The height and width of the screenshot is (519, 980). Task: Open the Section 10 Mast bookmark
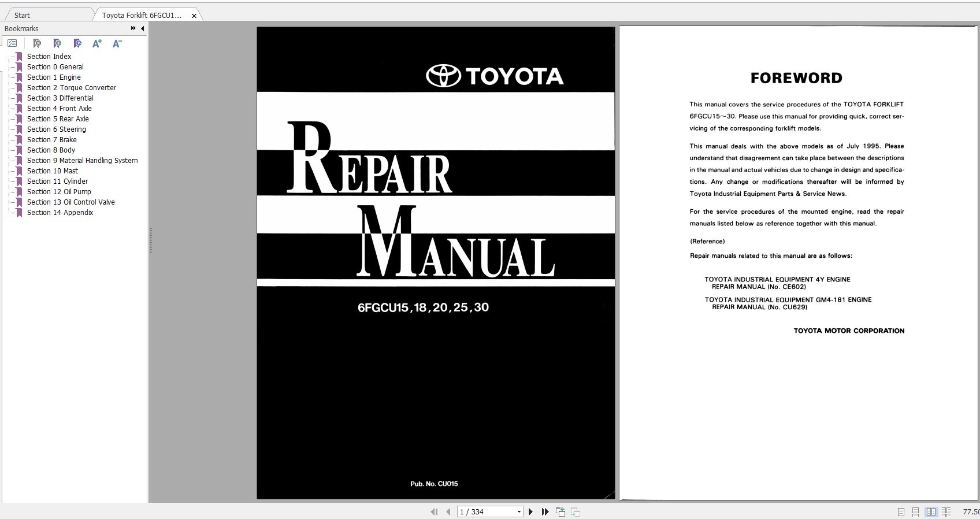[x=52, y=170]
